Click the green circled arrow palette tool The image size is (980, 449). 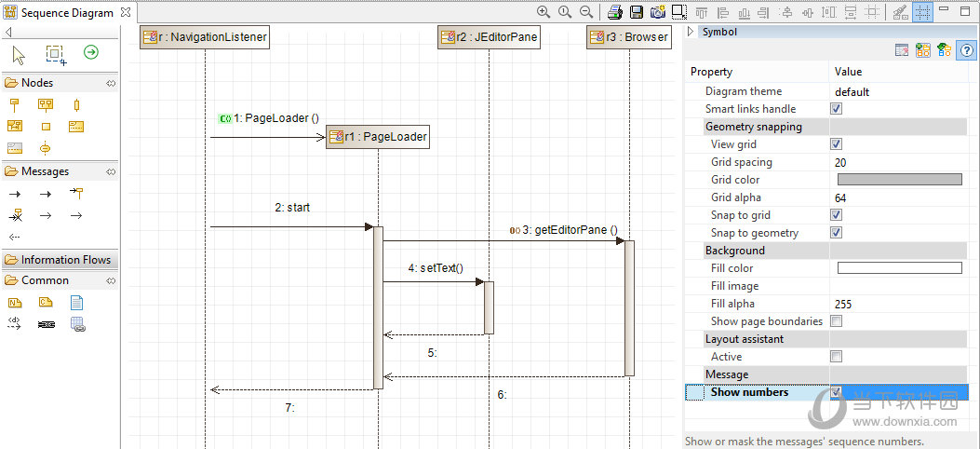coord(91,52)
